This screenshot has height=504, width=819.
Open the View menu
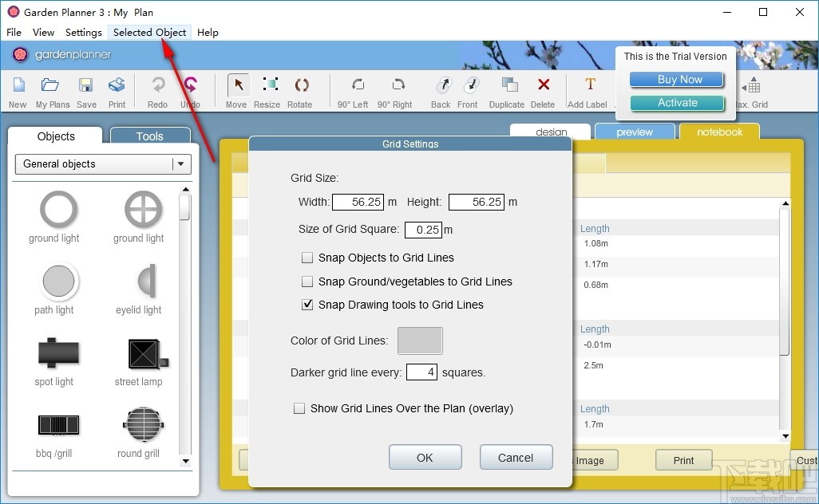click(x=43, y=33)
